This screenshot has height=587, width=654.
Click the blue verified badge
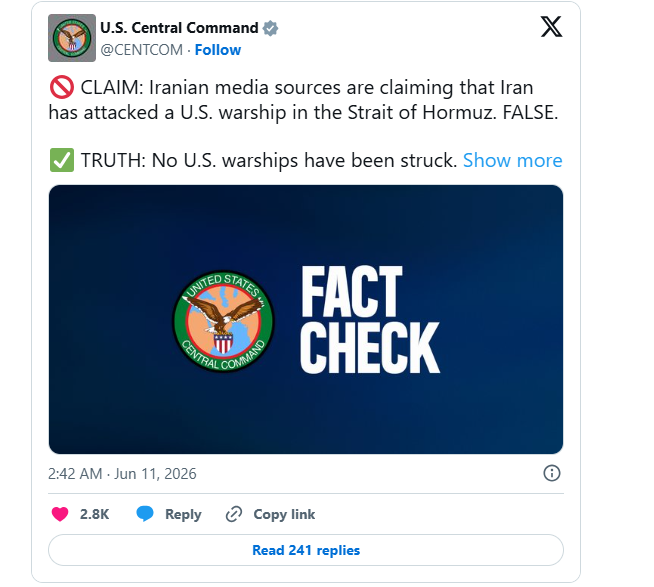point(270,28)
